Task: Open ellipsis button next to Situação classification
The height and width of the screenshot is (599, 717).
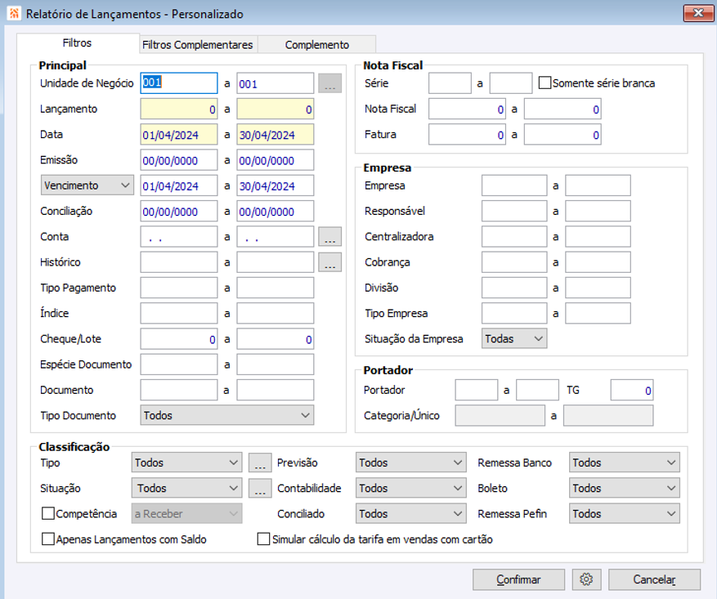Action: tap(260, 488)
